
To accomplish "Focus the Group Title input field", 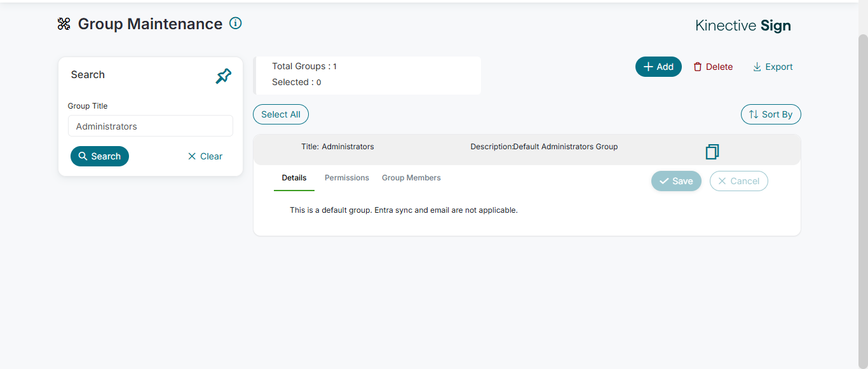I will click(151, 126).
